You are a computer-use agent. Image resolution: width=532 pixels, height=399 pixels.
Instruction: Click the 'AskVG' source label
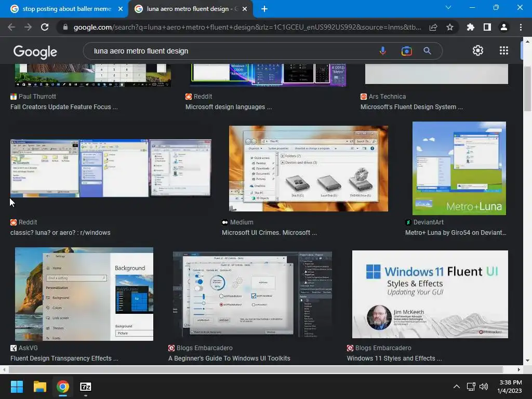[28, 348]
